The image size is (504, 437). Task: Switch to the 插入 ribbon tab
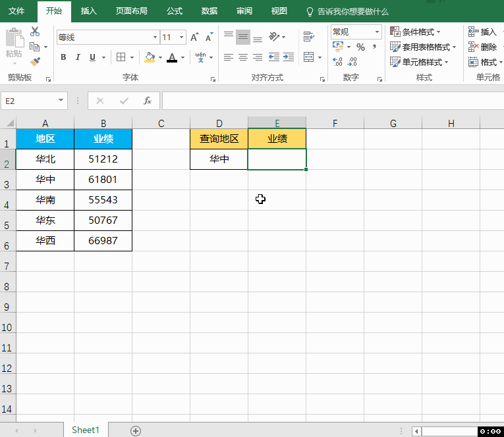(89, 11)
